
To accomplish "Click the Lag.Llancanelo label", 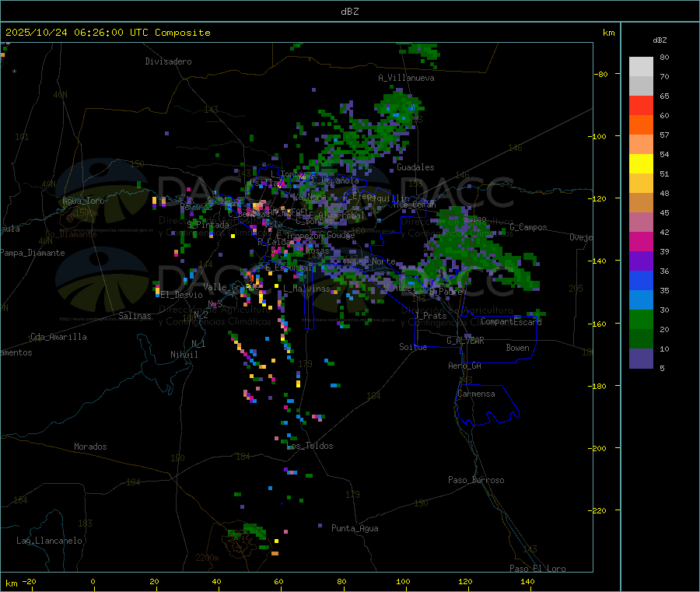I will 49,541.
